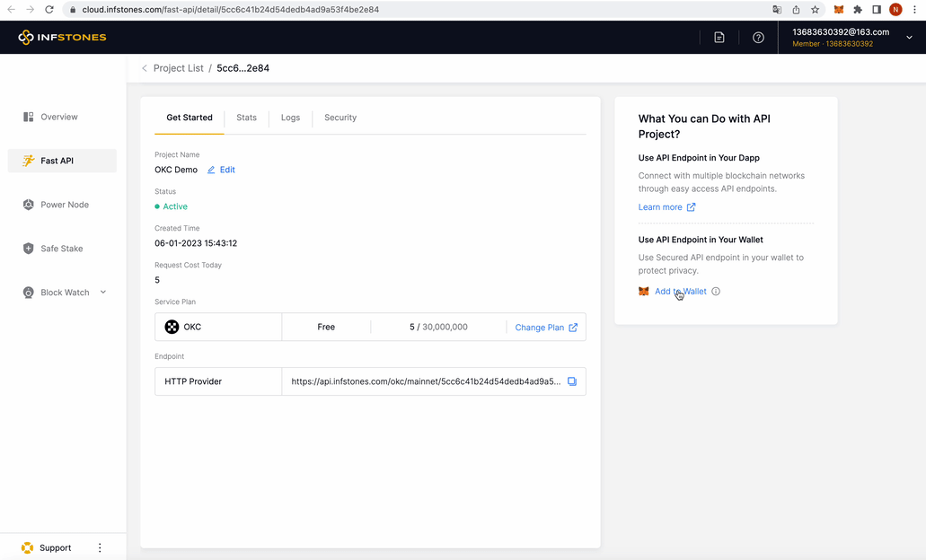Switch to the Stats tab
The width and height of the screenshot is (926, 560).
[246, 118]
